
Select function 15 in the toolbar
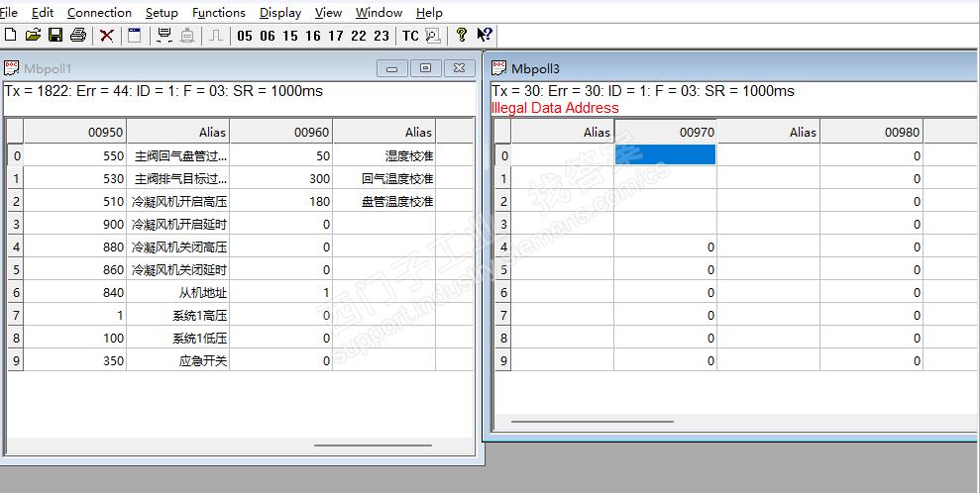click(x=290, y=36)
